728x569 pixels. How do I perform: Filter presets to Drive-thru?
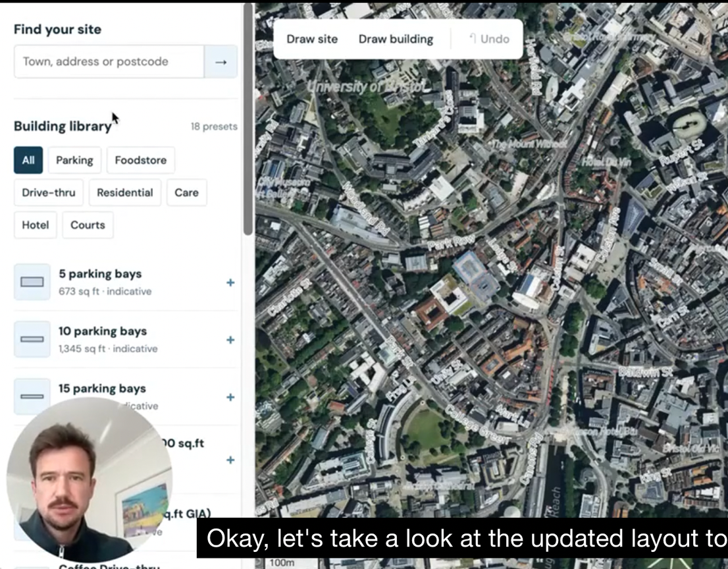point(49,193)
